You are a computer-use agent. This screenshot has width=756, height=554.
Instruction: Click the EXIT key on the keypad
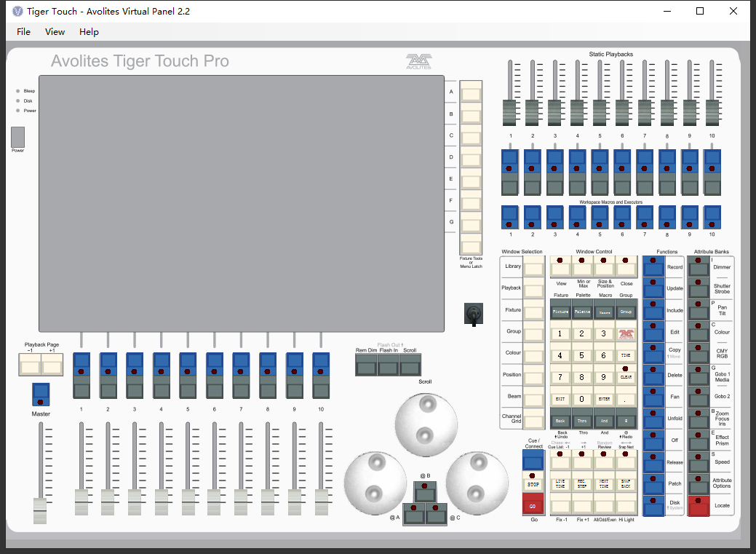click(x=560, y=399)
